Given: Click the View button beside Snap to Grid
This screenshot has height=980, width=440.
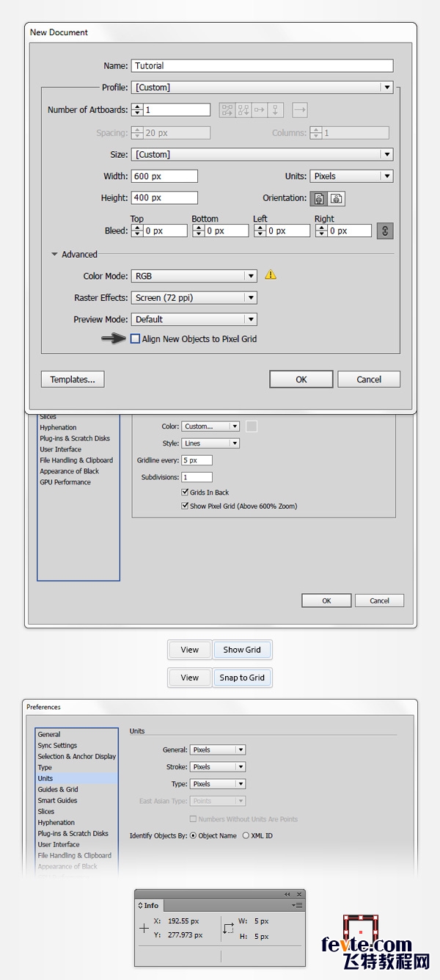Looking at the screenshot, I should (190, 678).
